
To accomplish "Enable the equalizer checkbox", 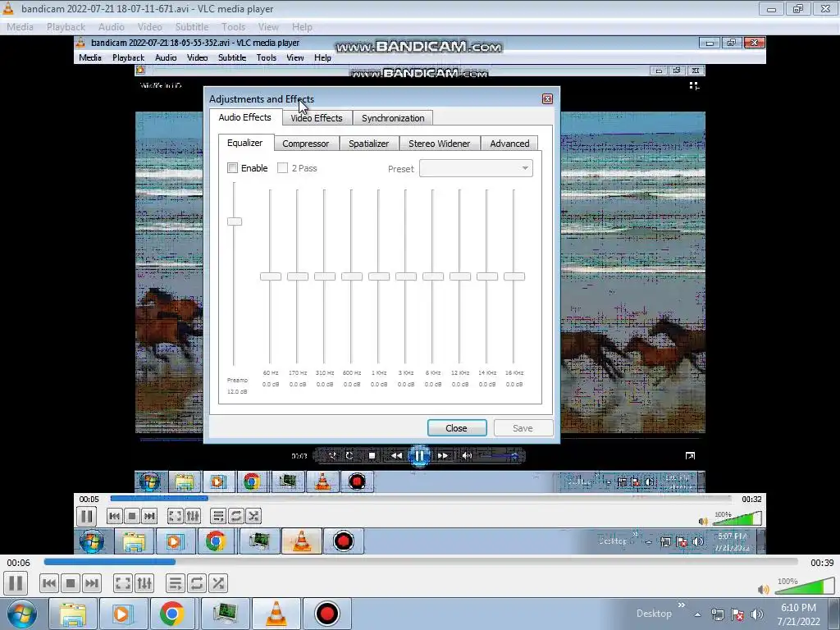I will [x=232, y=168].
